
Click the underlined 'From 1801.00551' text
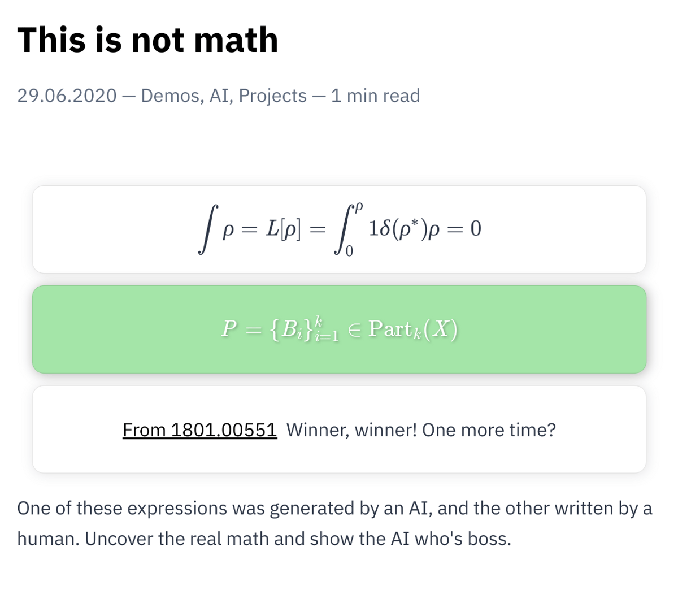[200, 430]
